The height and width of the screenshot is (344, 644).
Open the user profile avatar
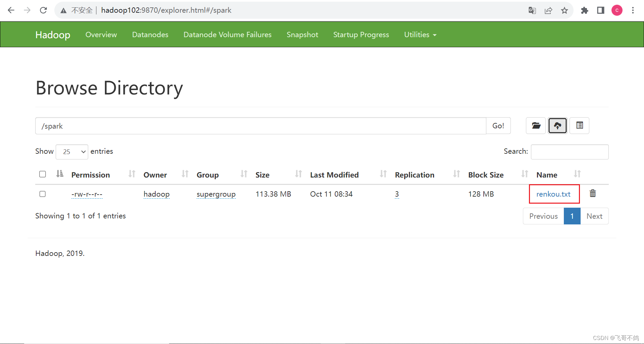tap(617, 10)
